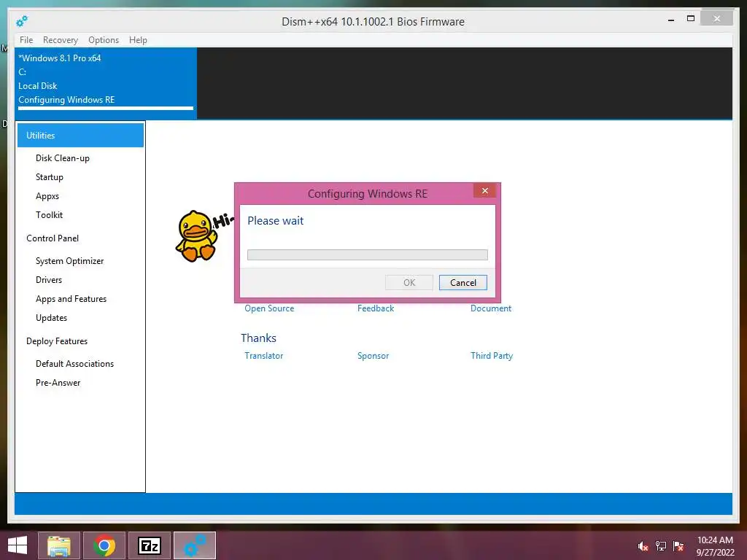Image resolution: width=747 pixels, height=560 pixels.
Task: Click the disabled OK button in dialog
Action: (x=409, y=282)
